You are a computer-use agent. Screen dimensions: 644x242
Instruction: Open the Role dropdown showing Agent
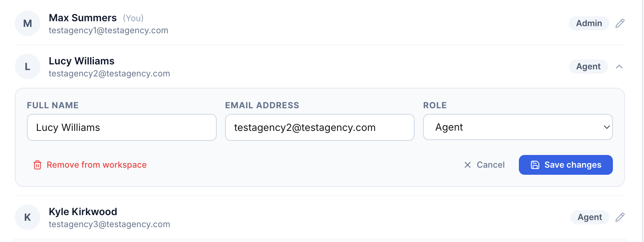(x=518, y=127)
